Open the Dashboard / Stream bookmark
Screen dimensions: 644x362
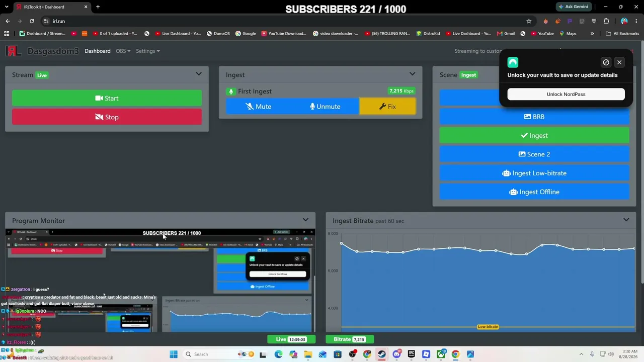click(43, 34)
